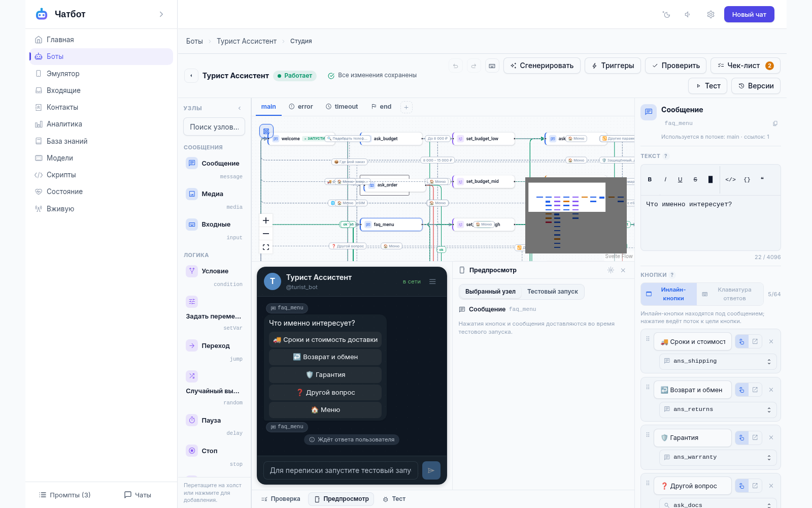
Task: Toggle dark mode moon icon
Action: point(666,14)
